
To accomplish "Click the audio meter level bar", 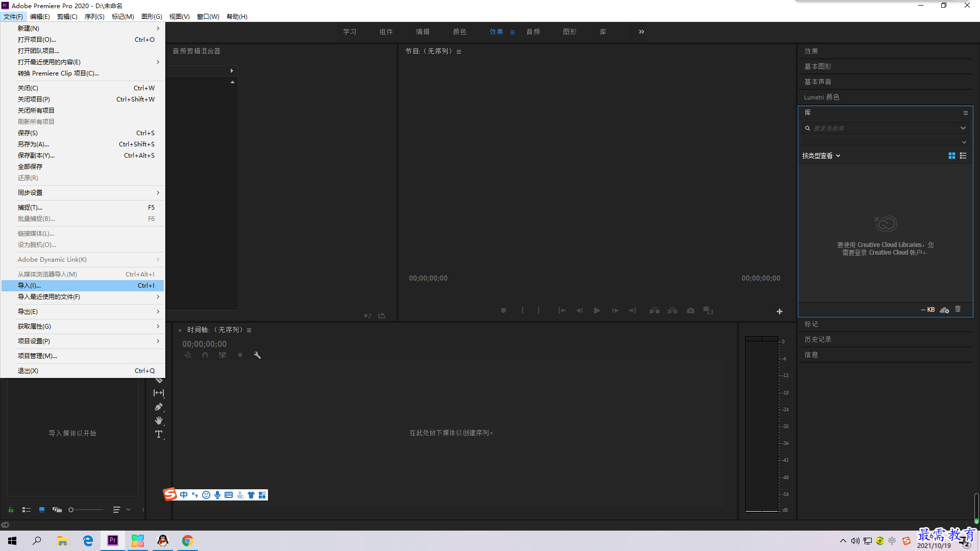I will 762,424.
